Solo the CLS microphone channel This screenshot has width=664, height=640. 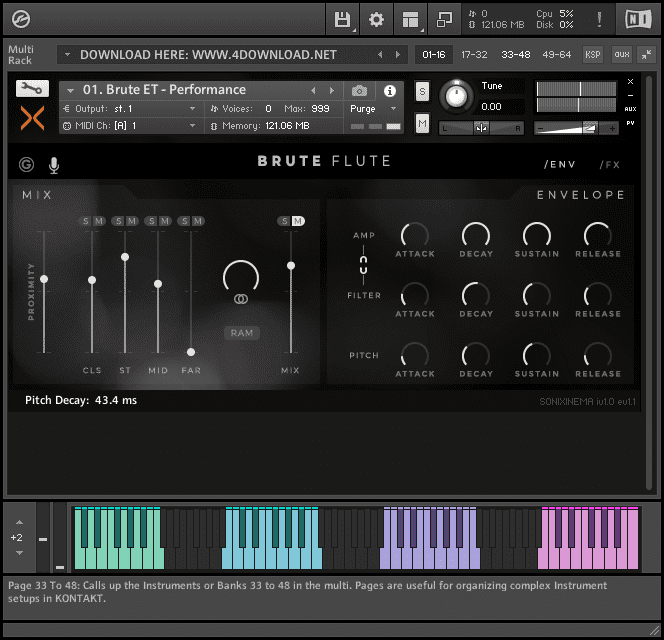tap(86, 221)
